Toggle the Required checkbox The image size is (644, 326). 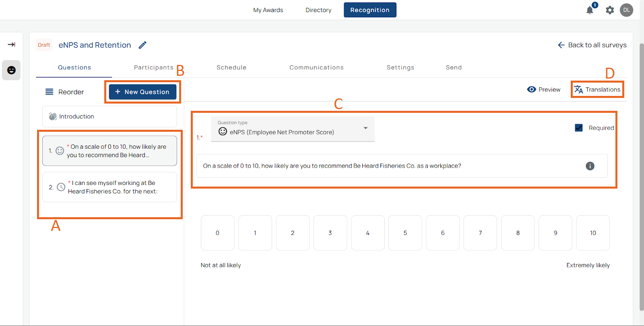coord(579,128)
